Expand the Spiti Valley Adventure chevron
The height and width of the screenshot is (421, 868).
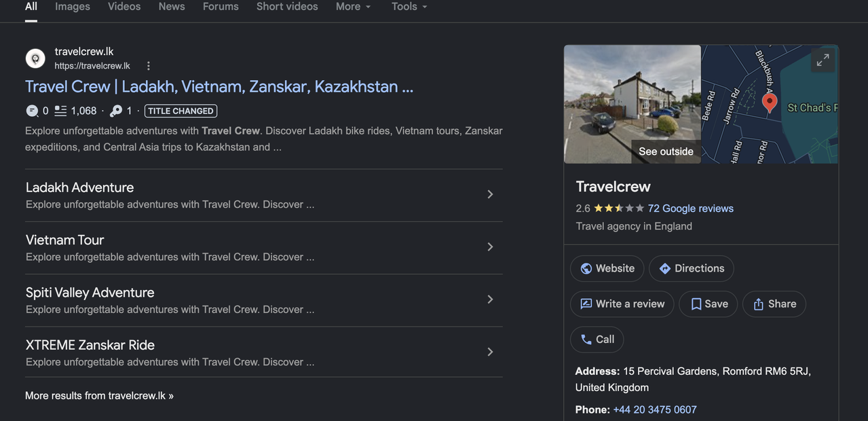click(x=490, y=299)
